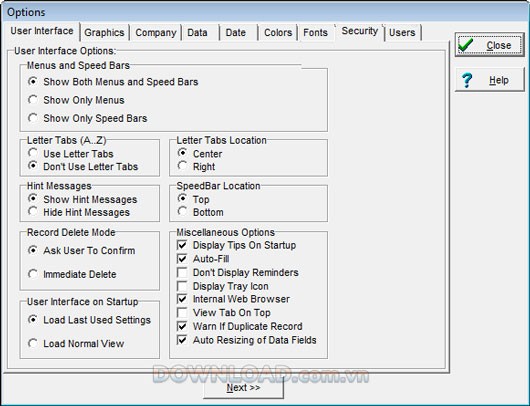The height and width of the screenshot is (406, 530).
Task: Switch to the Security tab
Action: 360,31
